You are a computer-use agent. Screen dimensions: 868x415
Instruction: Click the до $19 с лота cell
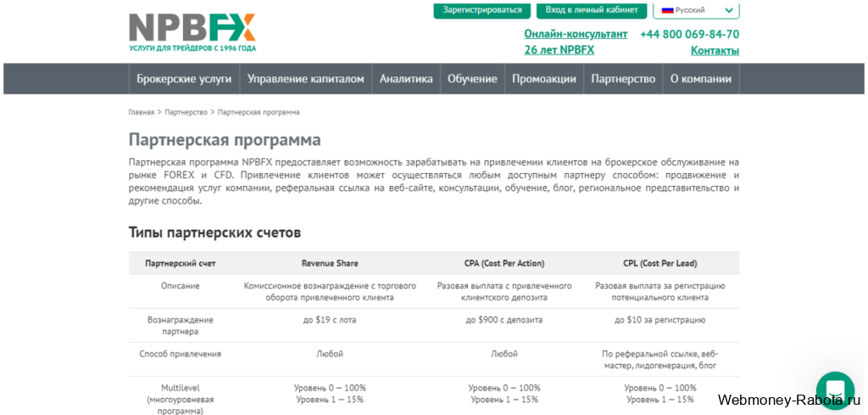point(330,320)
